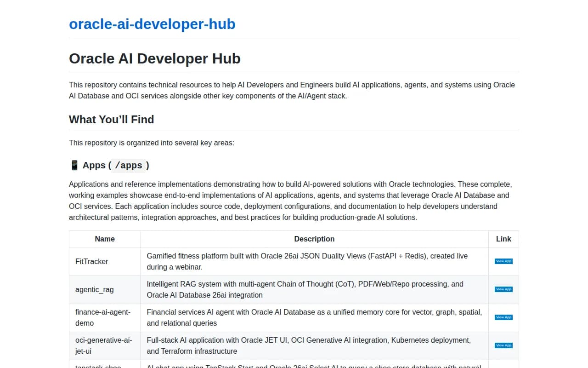Select the FitTracker name cell
Viewport: 588px width, 368px height.
[x=105, y=262]
